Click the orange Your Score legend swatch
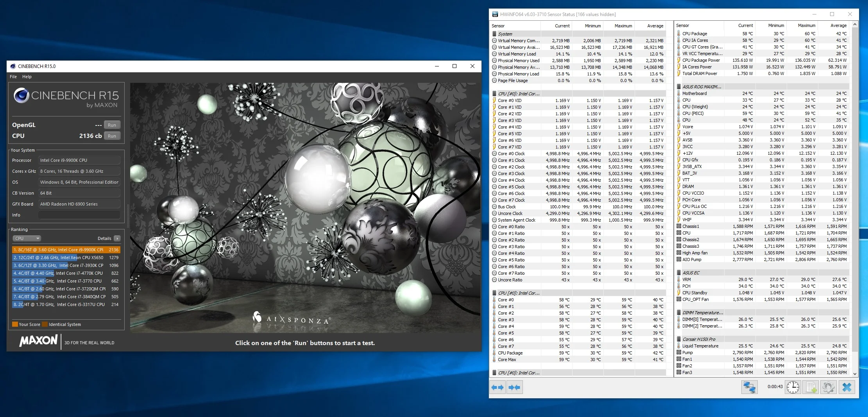The width and height of the screenshot is (868, 417). click(x=15, y=324)
